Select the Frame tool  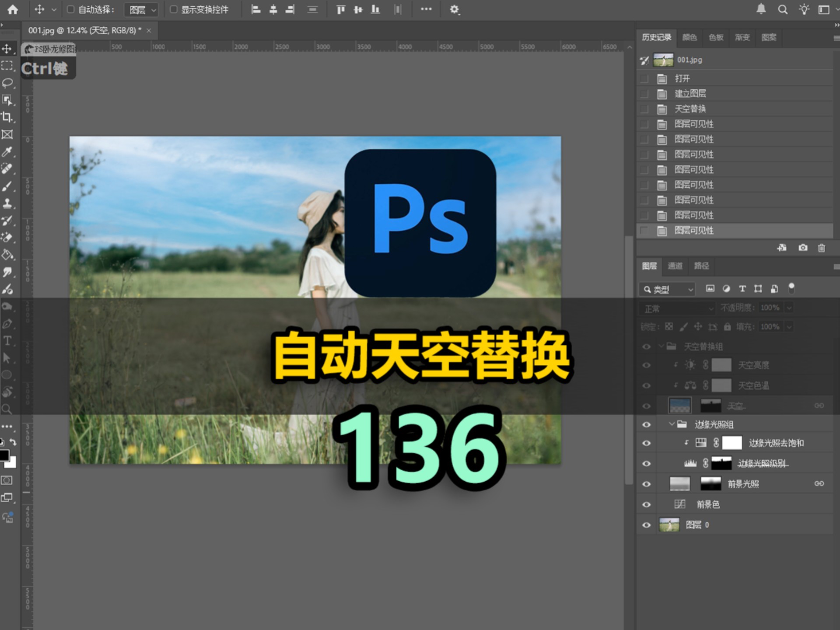pyautogui.click(x=7, y=134)
